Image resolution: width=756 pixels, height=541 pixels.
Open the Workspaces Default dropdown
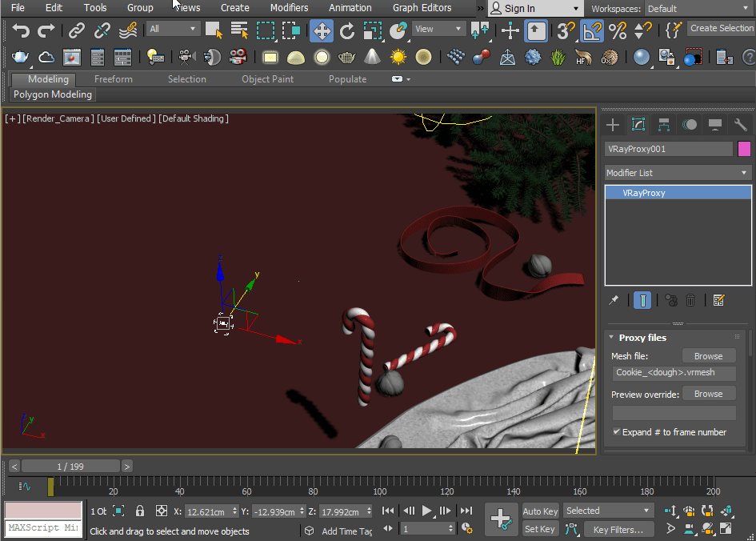pos(698,9)
